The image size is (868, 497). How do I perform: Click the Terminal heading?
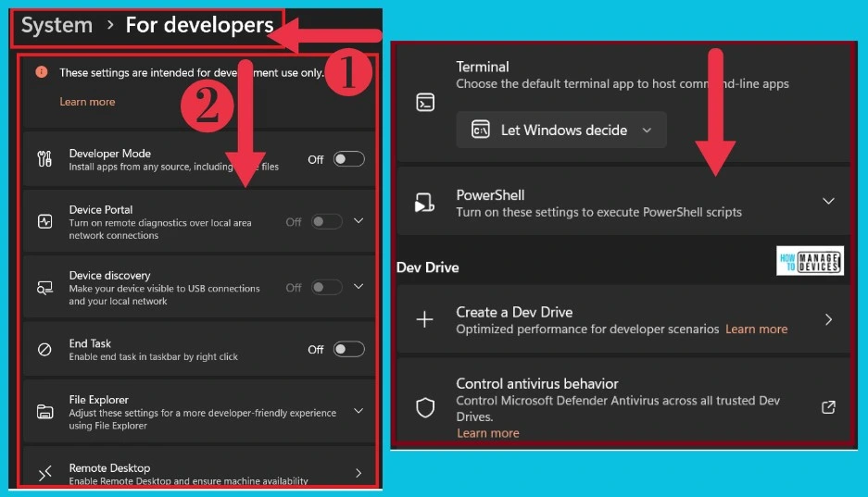tap(482, 67)
